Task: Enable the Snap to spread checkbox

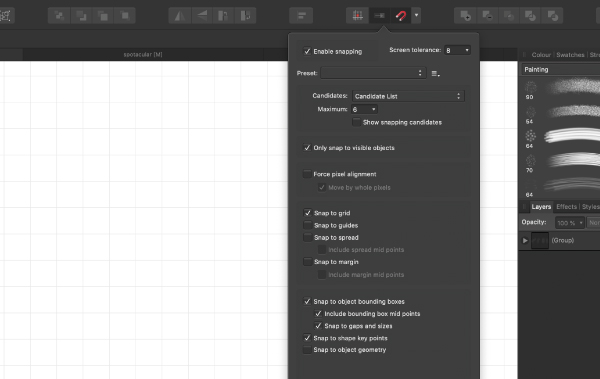Action: [x=307, y=237]
